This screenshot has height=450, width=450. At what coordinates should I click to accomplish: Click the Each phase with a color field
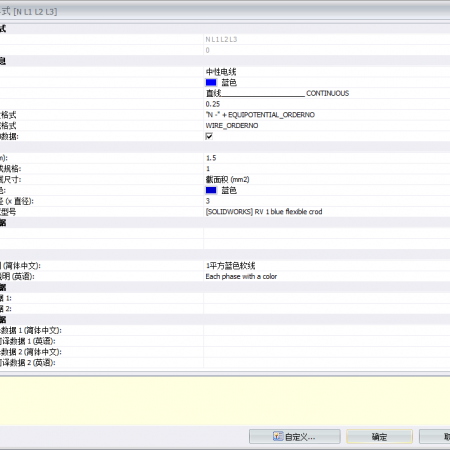point(327,276)
